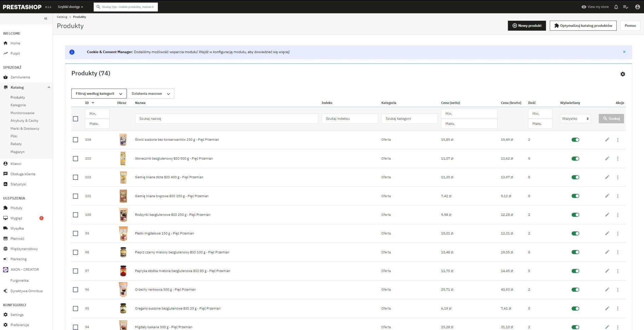Disable display toggle for Słonecznik bezglutenowy
The height and width of the screenshot is (330, 644).
coord(575,158)
